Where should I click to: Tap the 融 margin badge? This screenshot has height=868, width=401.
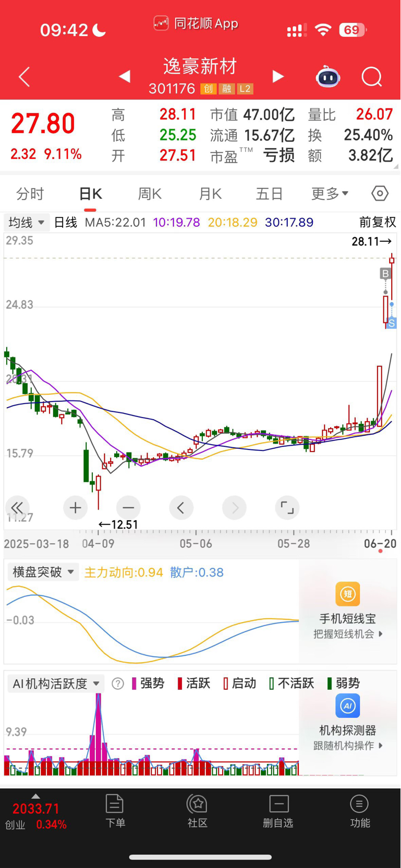[227, 89]
